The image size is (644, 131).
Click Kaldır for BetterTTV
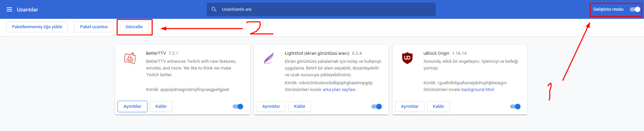click(x=161, y=106)
